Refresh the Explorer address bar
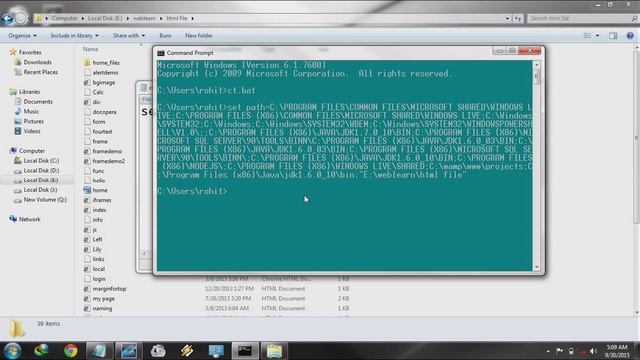This screenshot has height=360, width=640. [x=518, y=18]
